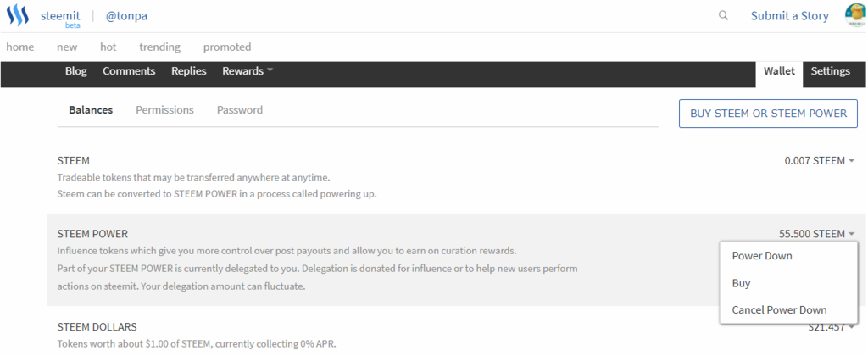
Task: Open the user avatar menu
Action: point(856,15)
